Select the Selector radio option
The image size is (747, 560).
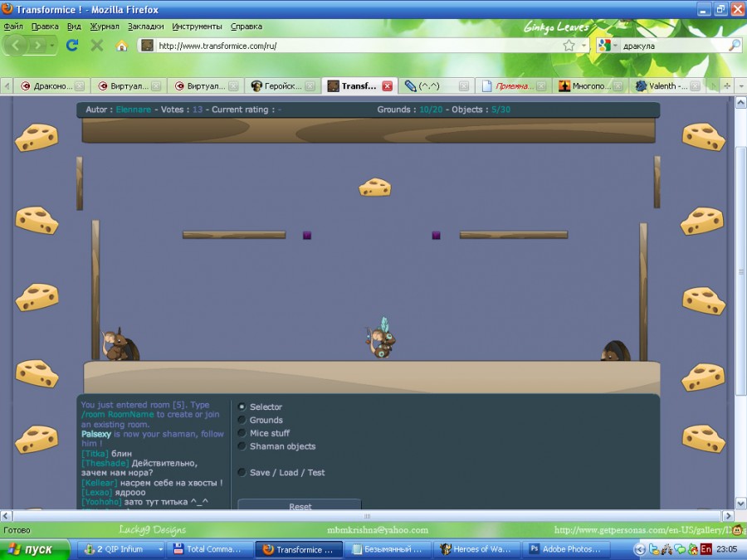[242, 407]
